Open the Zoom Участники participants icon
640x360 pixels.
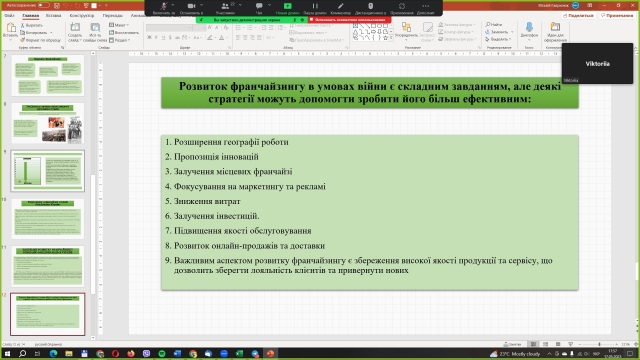[225, 6]
